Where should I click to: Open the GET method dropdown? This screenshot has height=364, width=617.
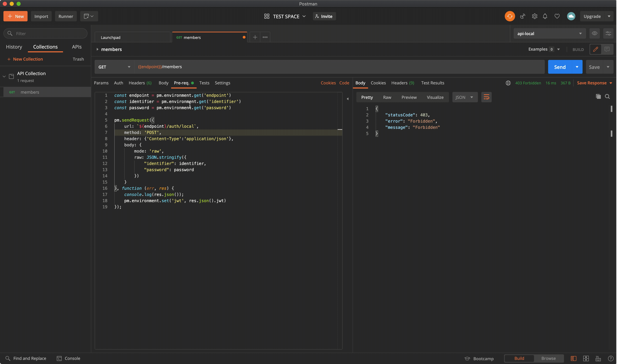(x=114, y=67)
